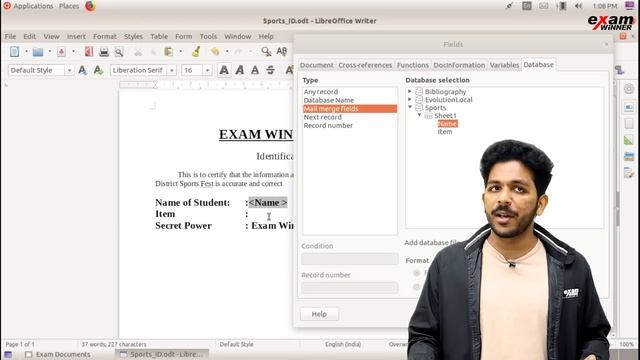Click Update Selected Style icon
This screenshot has height=360, width=640.
click(82, 70)
